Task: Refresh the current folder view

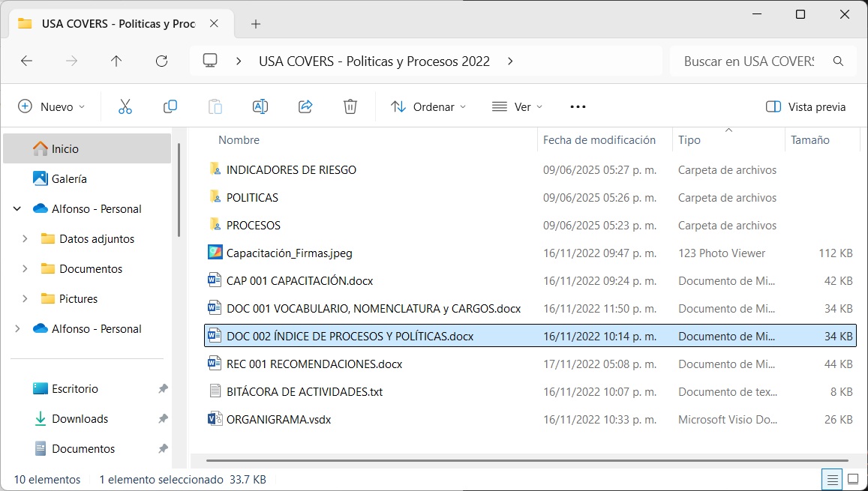Action: [161, 61]
